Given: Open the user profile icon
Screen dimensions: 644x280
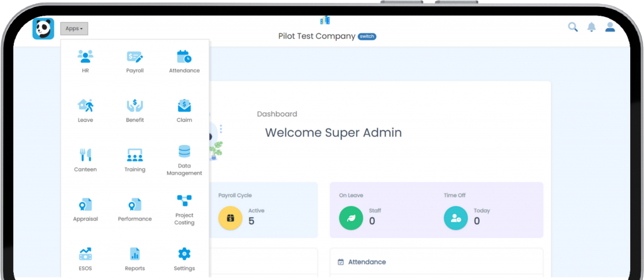Looking at the screenshot, I should [609, 27].
